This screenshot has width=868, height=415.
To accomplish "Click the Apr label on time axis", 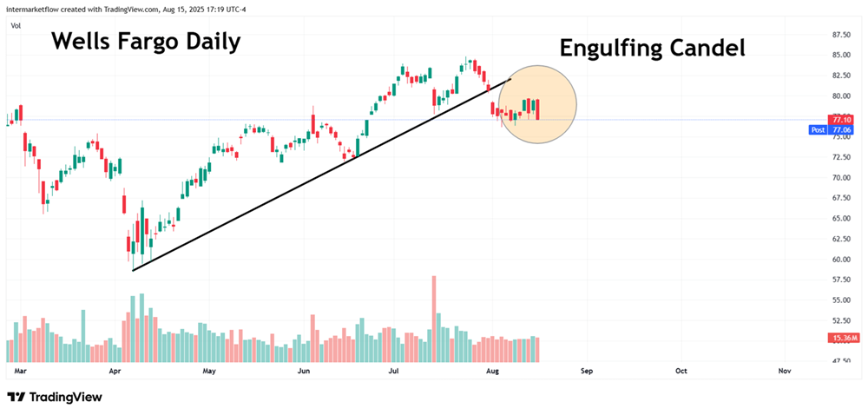I will (114, 371).
